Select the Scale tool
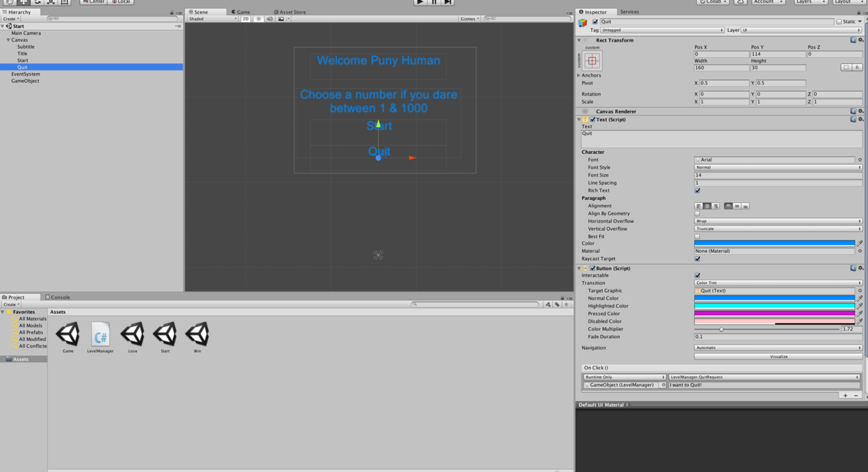The image size is (868, 472). (51, 3)
